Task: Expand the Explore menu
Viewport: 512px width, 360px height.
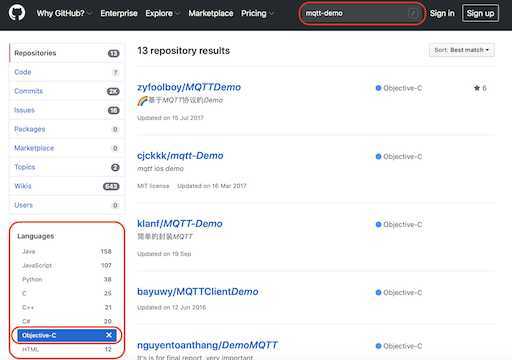Action: click(162, 13)
